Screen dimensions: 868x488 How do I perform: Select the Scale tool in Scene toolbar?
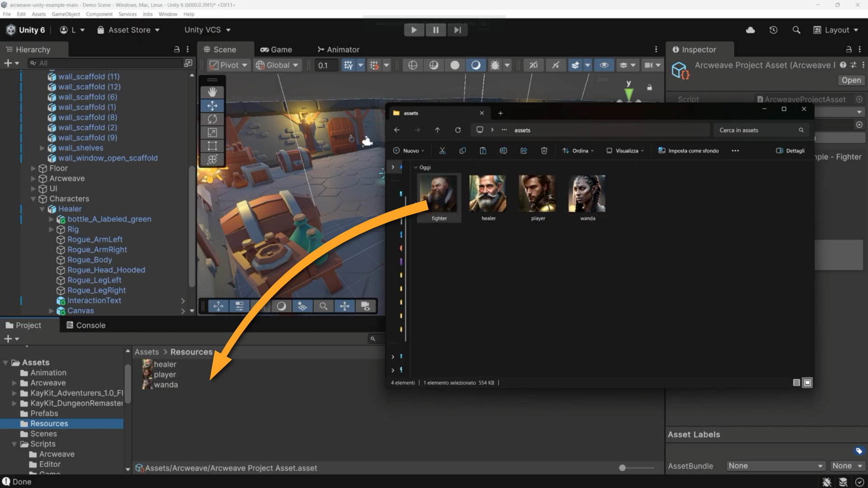212,132
